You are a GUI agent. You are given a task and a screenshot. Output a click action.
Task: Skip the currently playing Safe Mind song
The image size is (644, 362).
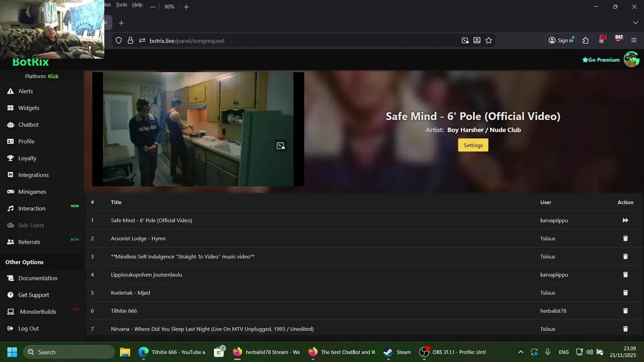[x=625, y=220]
